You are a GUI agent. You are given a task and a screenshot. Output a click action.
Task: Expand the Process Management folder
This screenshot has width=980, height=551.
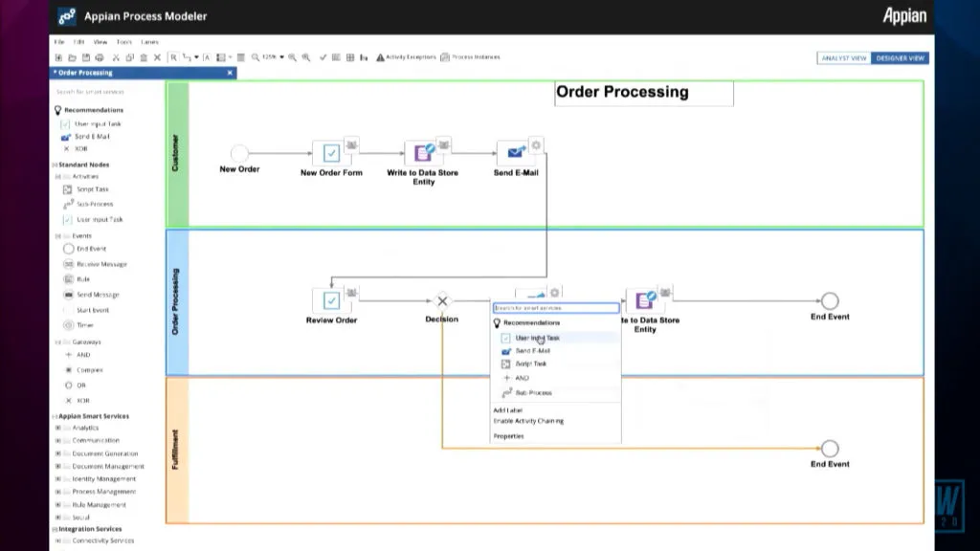[x=58, y=492]
